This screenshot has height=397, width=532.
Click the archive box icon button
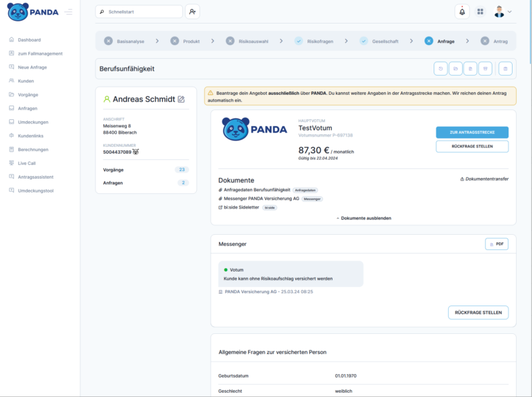485,69
